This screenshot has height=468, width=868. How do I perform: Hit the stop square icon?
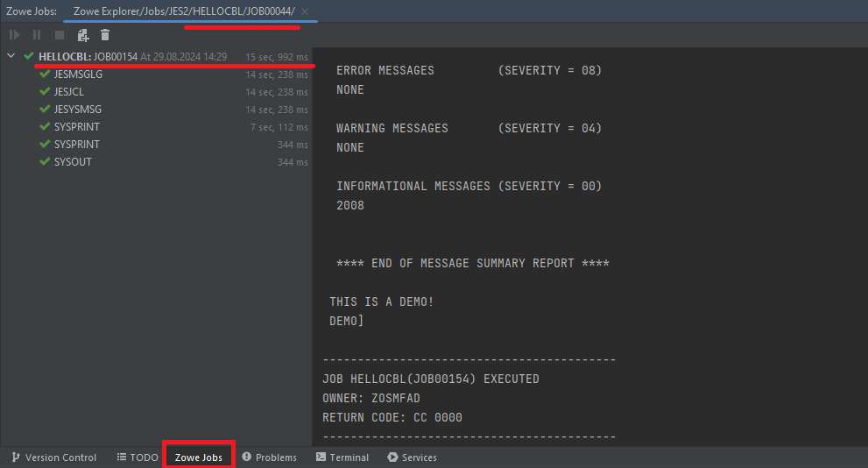tap(60, 35)
